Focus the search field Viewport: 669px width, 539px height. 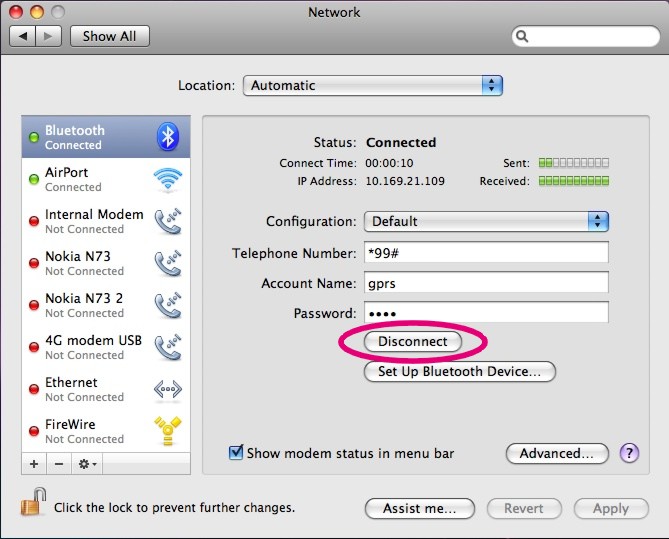[x=586, y=36]
